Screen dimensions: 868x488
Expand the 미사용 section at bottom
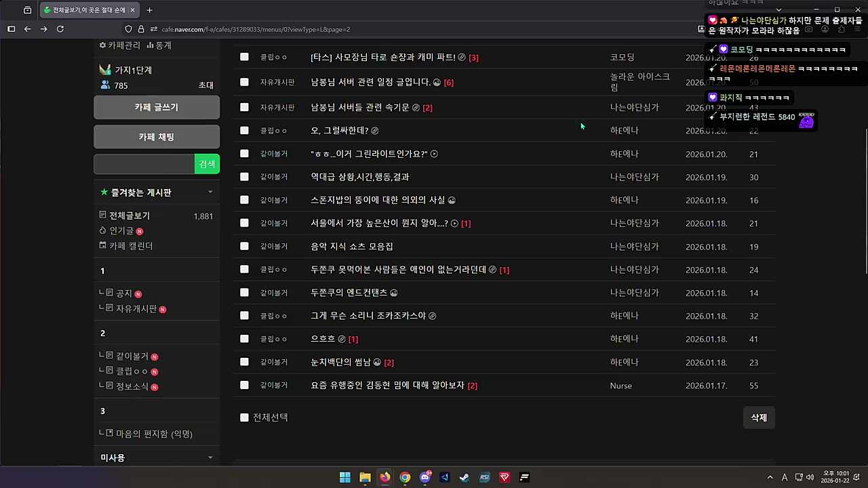click(x=210, y=457)
